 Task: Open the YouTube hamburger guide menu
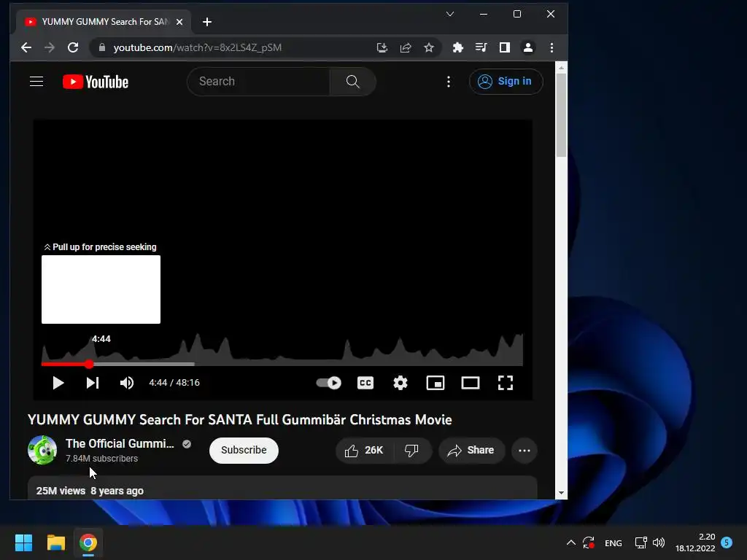click(x=36, y=82)
